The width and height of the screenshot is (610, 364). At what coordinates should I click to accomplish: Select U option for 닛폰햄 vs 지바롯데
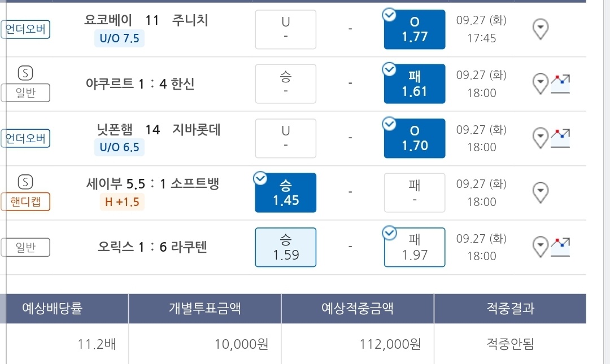[x=286, y=138]
